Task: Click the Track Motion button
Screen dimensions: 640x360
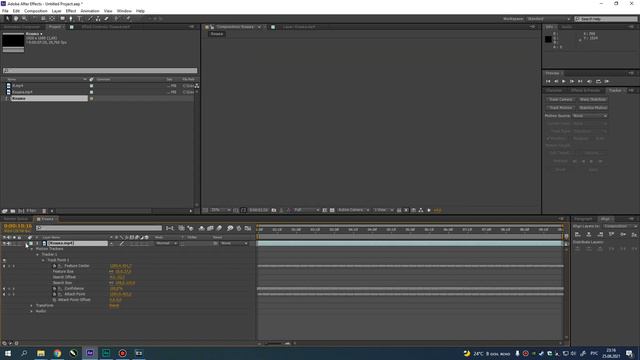Action: pos(560,108)
